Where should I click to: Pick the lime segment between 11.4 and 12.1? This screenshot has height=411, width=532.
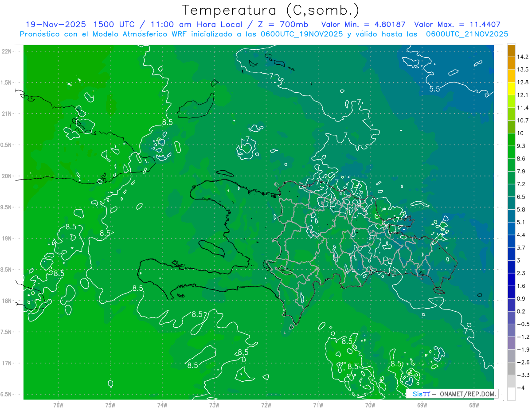[x=511, y=102]
